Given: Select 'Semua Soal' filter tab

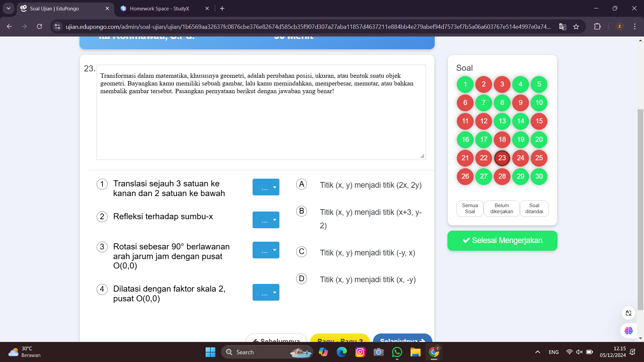Looking at the screenshot, I should point(469,208).
